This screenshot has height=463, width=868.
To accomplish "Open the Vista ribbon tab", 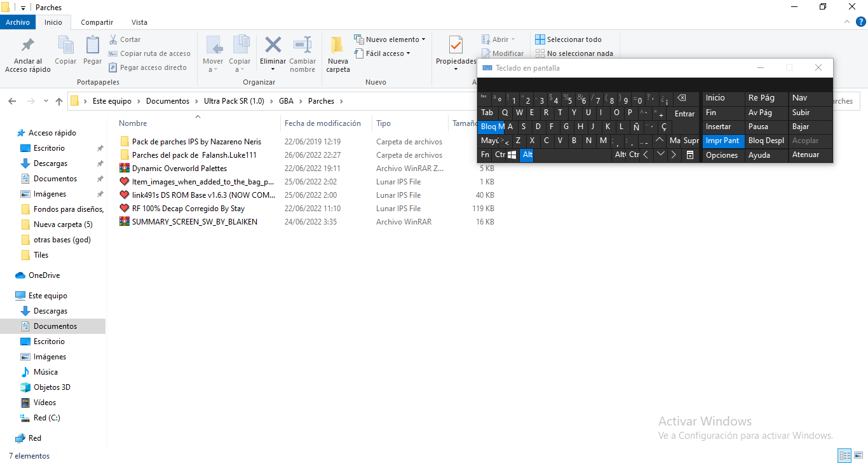I will pyautogui.click(x=139, y=22).
